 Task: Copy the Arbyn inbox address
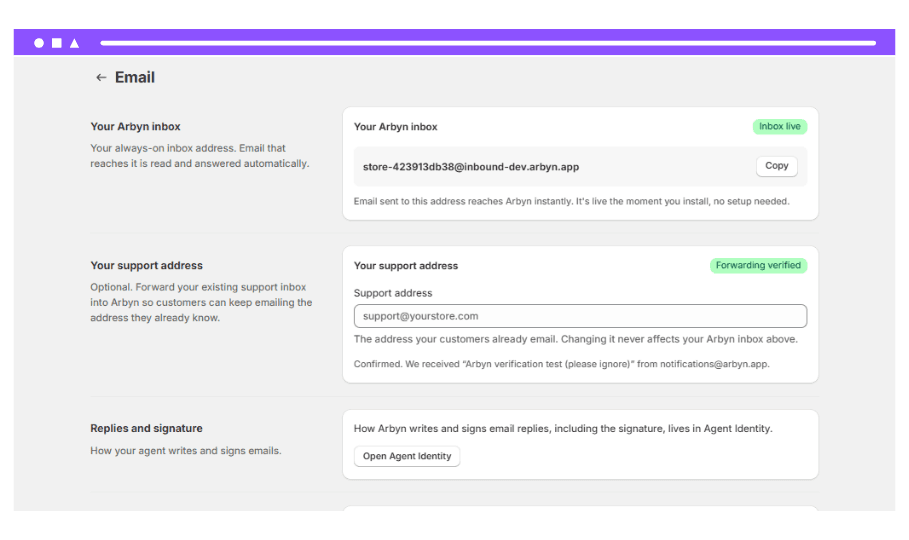pyautogui.click(x=776, y=166)
